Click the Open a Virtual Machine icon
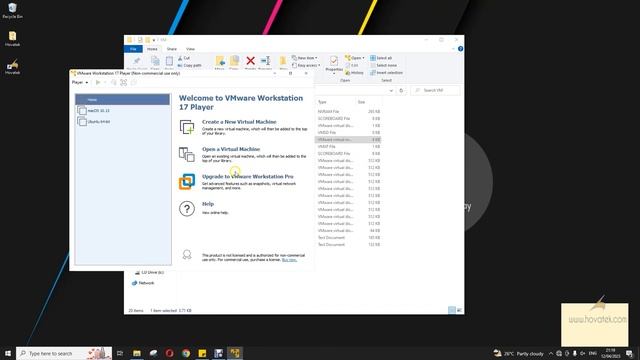The width and height of the screenshot is (640, 360). [187, 154]
